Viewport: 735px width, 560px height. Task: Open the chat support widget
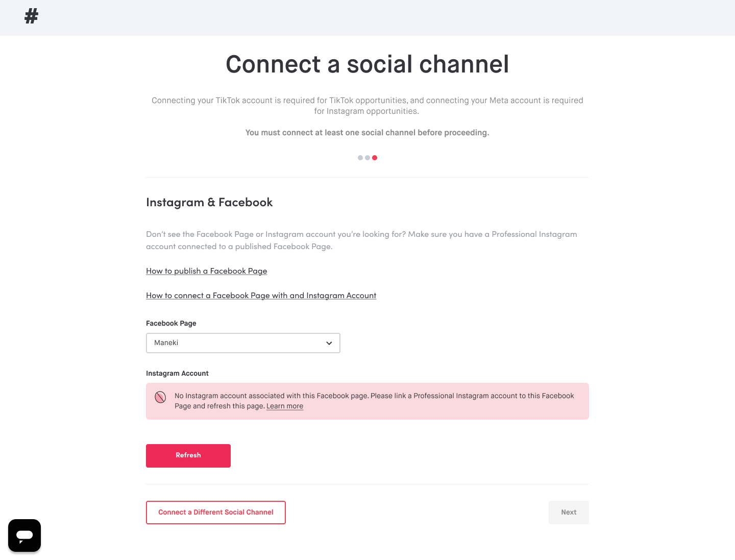24,535
